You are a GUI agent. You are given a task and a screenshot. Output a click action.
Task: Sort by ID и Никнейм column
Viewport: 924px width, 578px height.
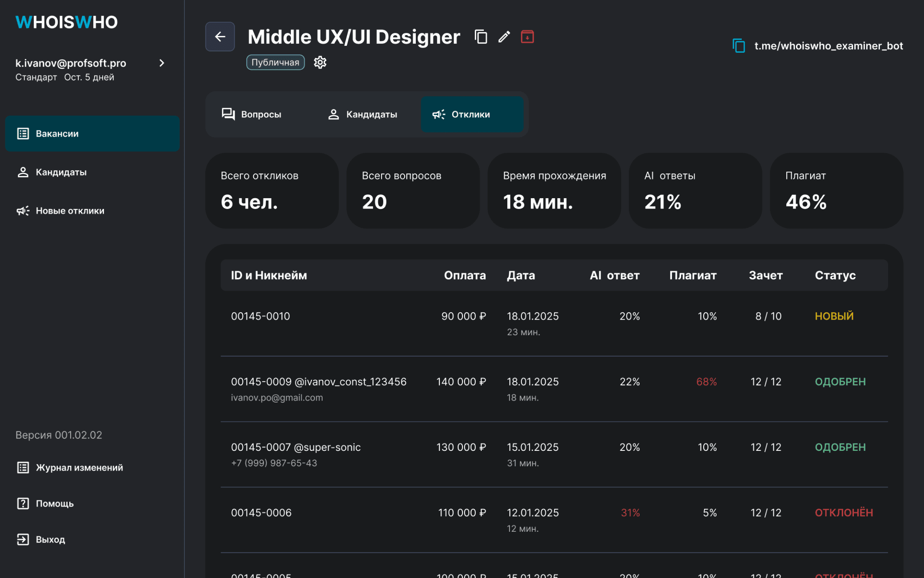(x=269, y=275)
